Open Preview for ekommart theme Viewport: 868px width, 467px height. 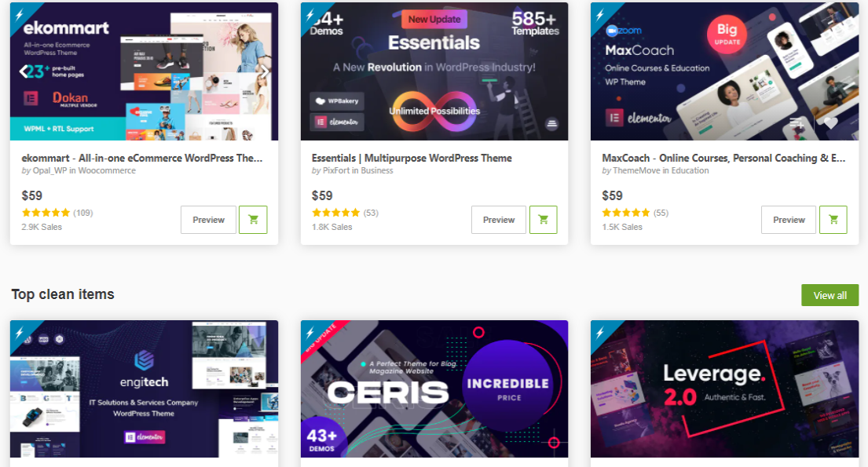point(209,220)
